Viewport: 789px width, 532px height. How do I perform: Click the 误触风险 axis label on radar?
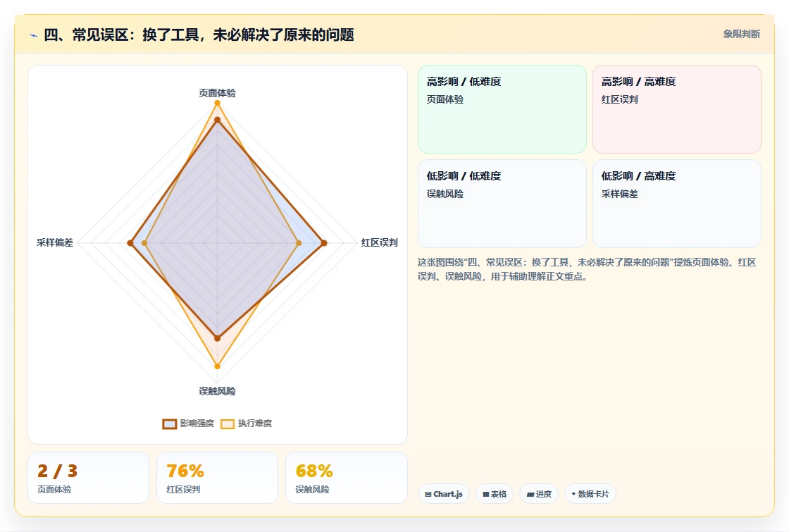click(x=217, y=391)
